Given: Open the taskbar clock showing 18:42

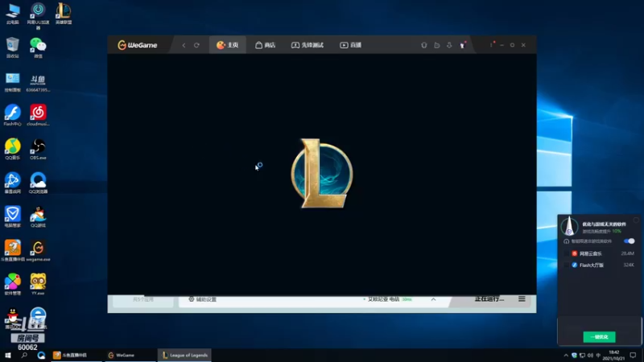Looking at the screenshot, I should pos(613,356).
